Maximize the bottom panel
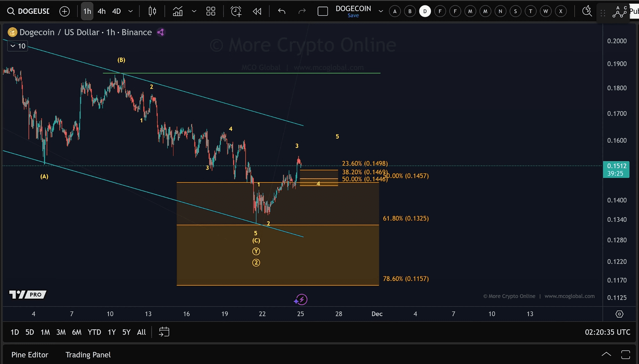 [626, 355]
